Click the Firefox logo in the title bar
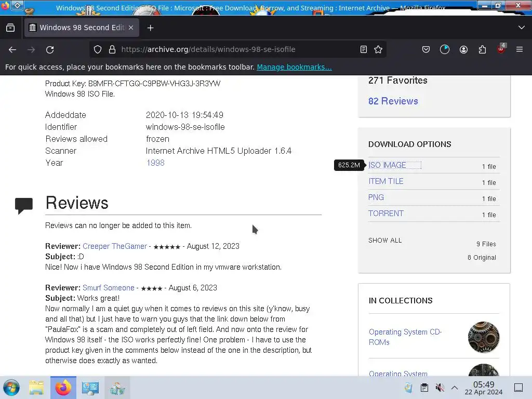The image size is (532, 399). click(x=5, y=5)
